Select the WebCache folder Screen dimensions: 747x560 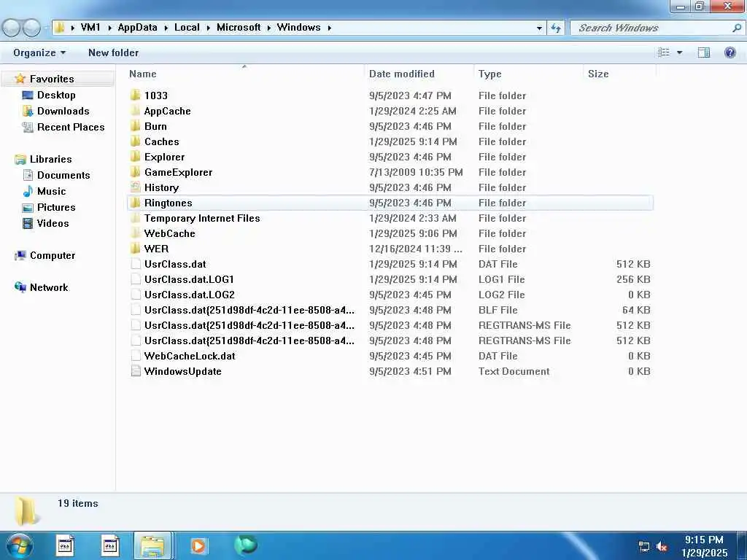pos(169,233)
